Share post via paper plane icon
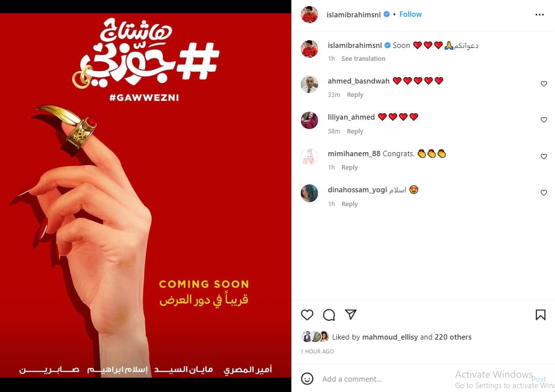Image resolution: width=555 pixels, height=392 pixels. pyautogui.click(x=350, y=314)
